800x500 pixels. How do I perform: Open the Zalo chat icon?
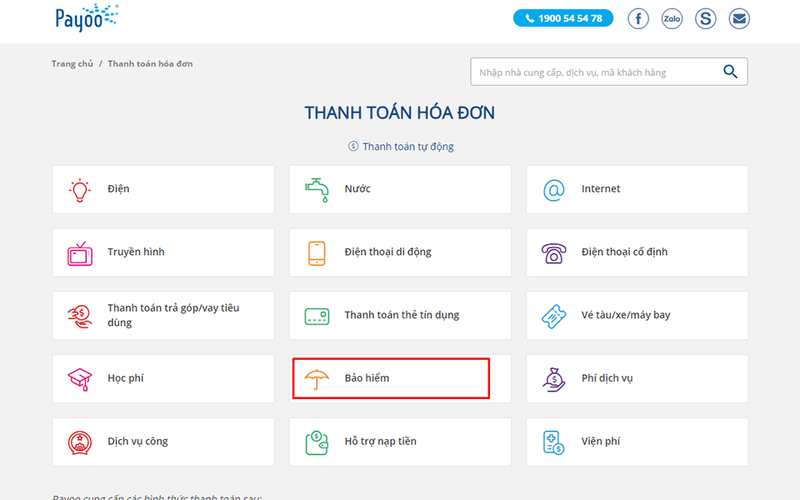[672, 19]
